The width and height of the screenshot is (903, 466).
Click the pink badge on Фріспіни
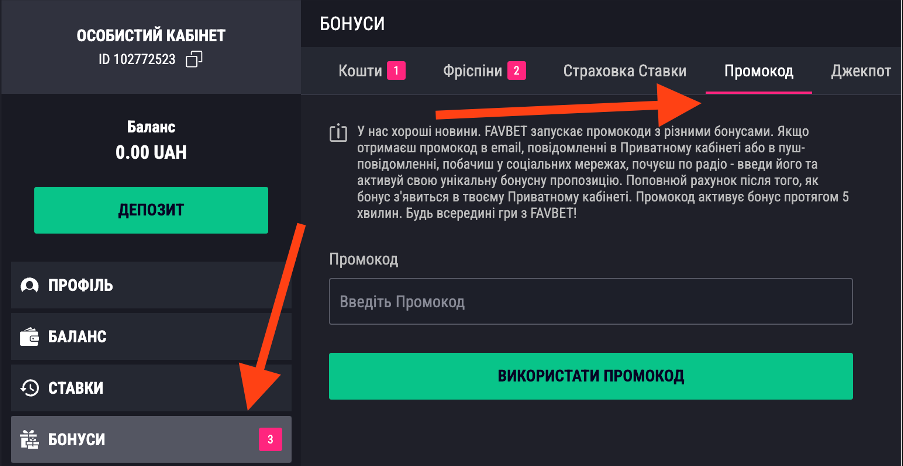(516, 71)
